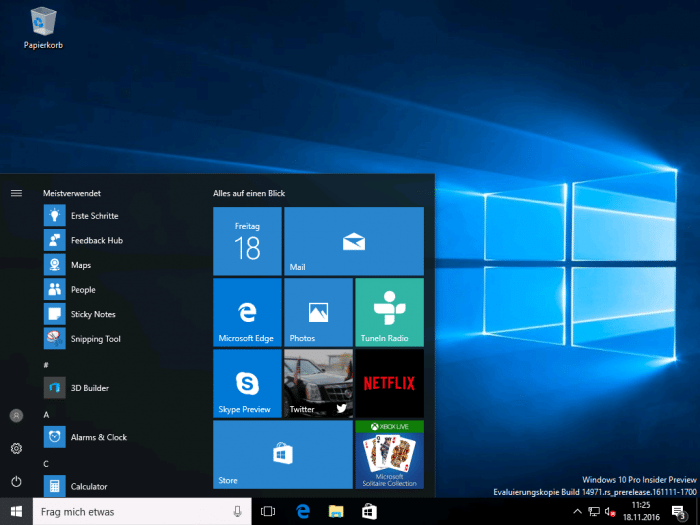Image resolution: width=700 pixels, height=525 pixels.
Task: Expand the Start menu hamburger button
Action: [x=17, y=193]
